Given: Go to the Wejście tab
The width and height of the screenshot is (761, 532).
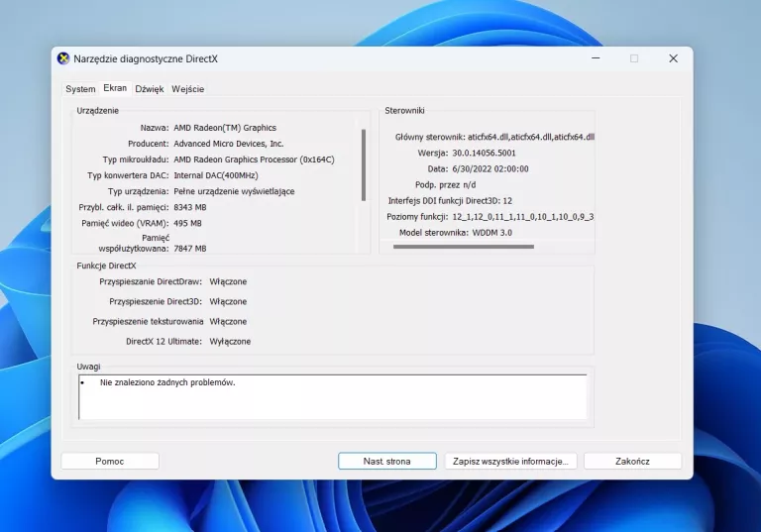Looking at the screenshot, I should (187, 89).
